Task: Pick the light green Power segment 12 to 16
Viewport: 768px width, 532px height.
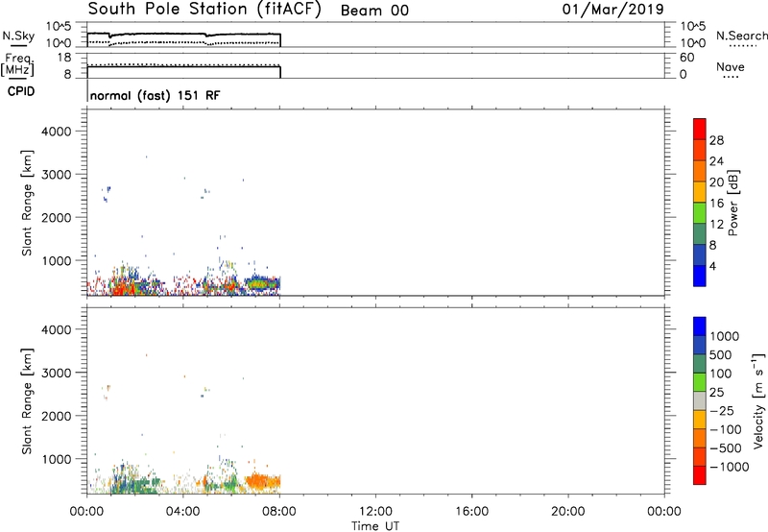Action: click(x=700, y=213)
